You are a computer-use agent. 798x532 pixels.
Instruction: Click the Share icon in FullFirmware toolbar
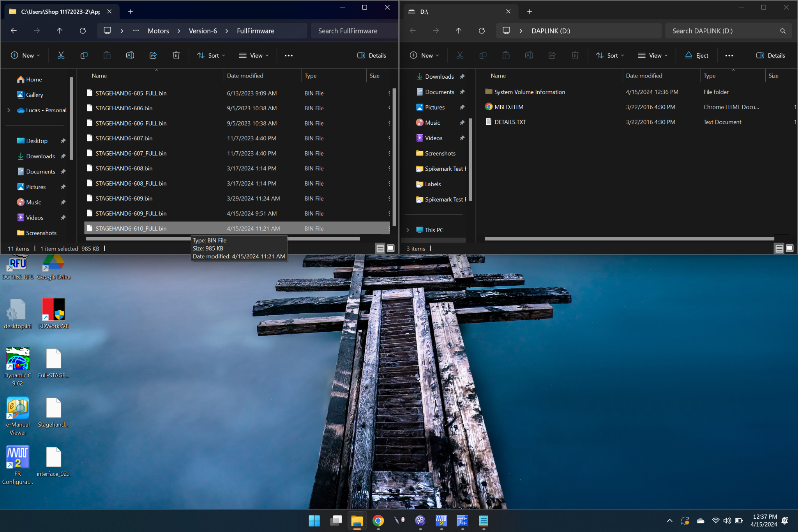tap(153, 55)
